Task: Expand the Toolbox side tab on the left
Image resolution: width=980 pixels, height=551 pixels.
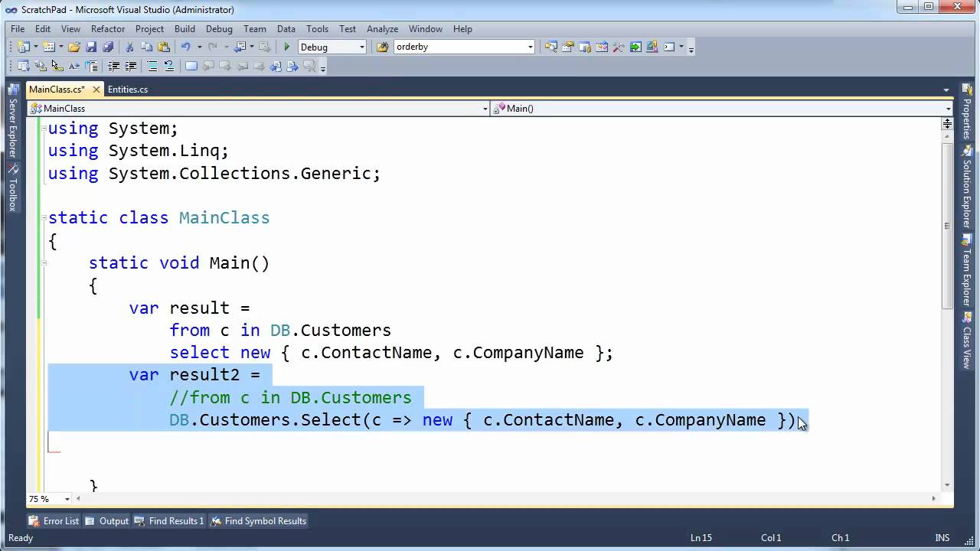Action: (12, 188)
